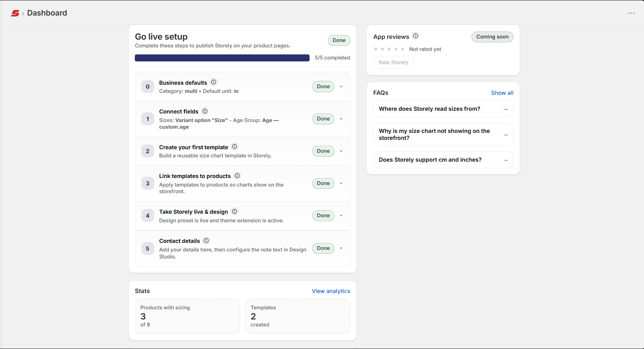Click step number 2 badge
The image size is (644, 349).
click(148, 151)
